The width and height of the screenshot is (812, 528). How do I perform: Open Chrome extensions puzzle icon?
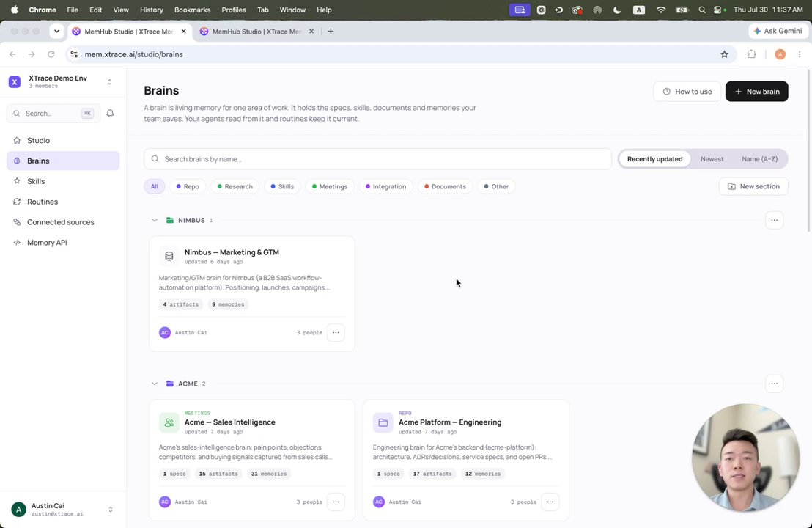[751, 54]
